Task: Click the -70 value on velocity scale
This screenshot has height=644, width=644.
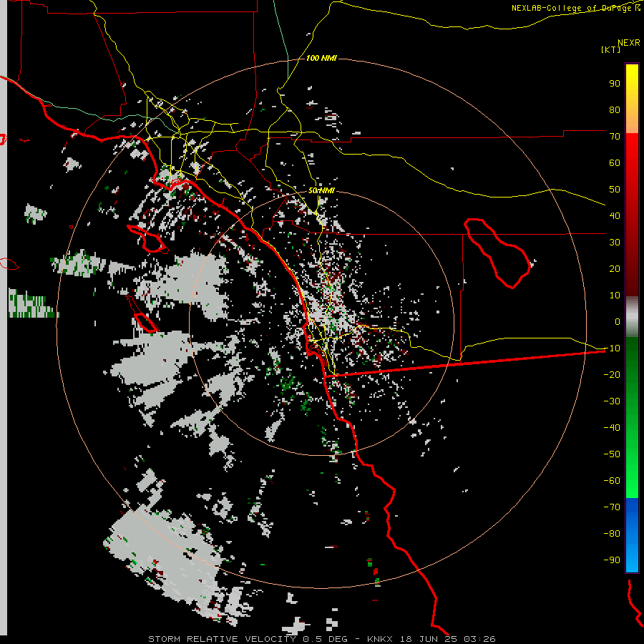Action: [x=612, y=507]
